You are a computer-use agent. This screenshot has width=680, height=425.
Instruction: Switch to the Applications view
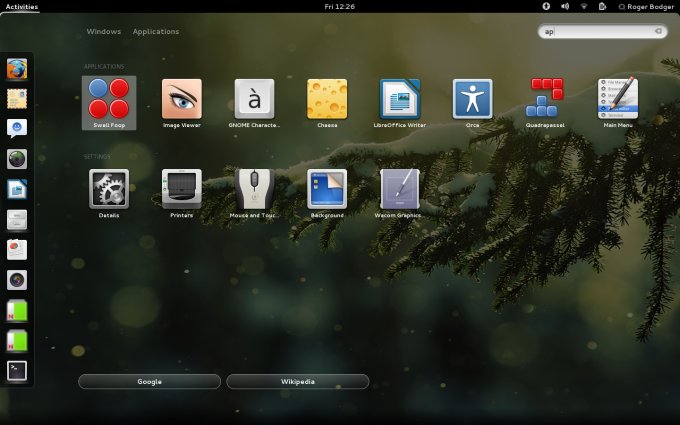156,31
